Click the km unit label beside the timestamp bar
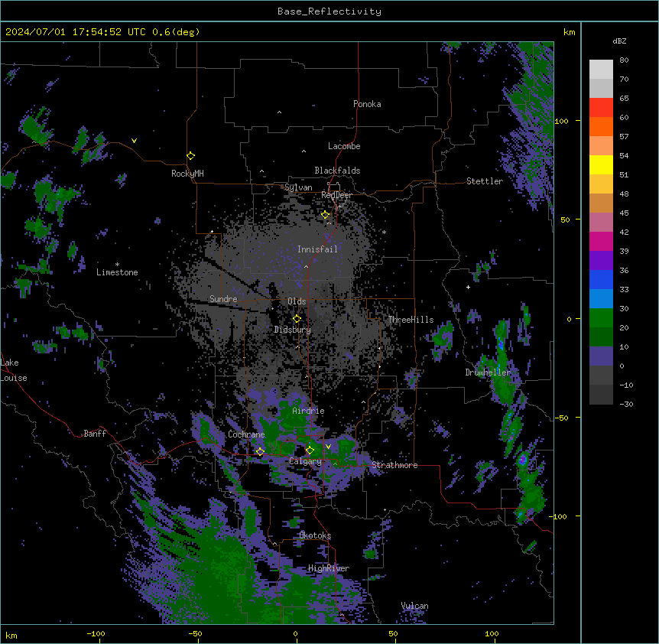Viewport: 659px width, 644px height. tap(570, 32)
